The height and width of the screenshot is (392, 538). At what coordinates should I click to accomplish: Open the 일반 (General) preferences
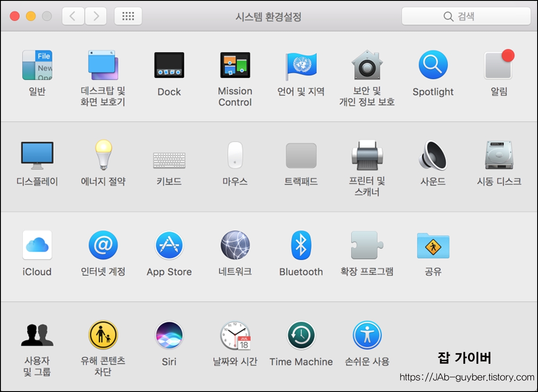point(37,65)
